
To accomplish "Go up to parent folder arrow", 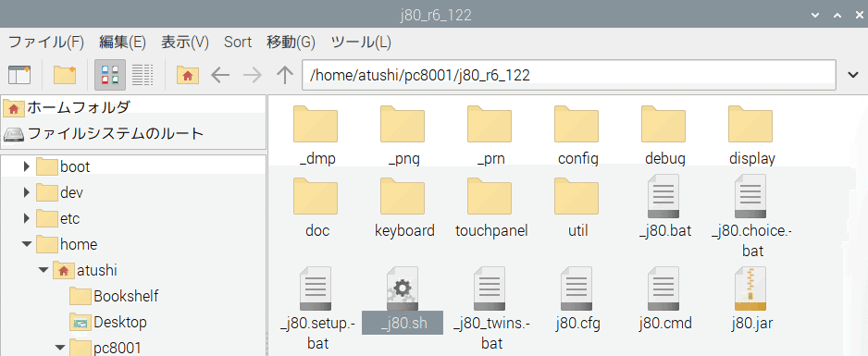I will 284,75.
